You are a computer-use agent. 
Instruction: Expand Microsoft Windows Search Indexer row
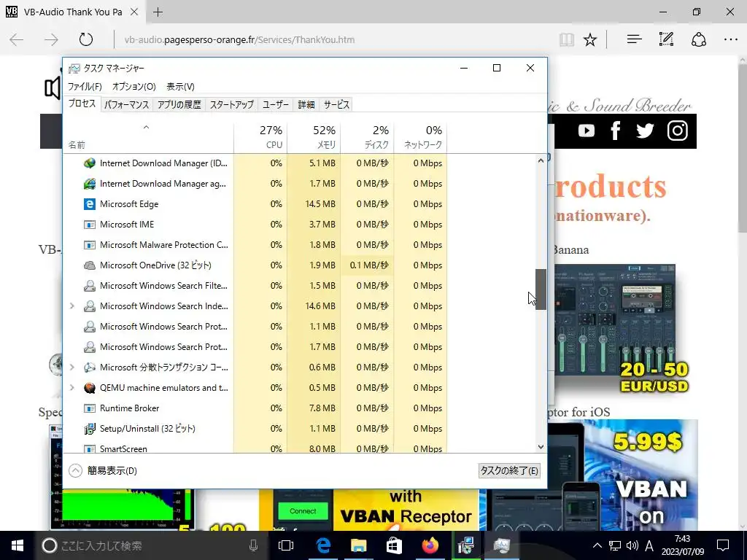coord(72,306)
